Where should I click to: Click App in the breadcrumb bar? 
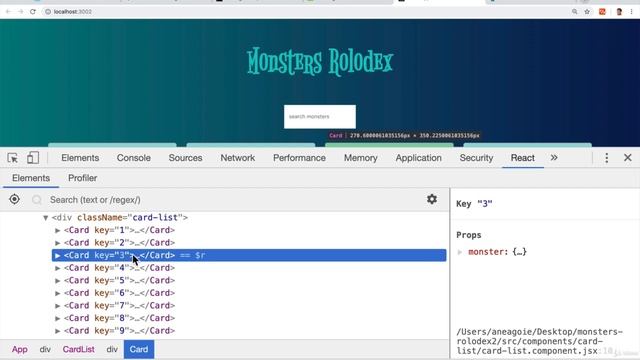[x=20, y=349]
